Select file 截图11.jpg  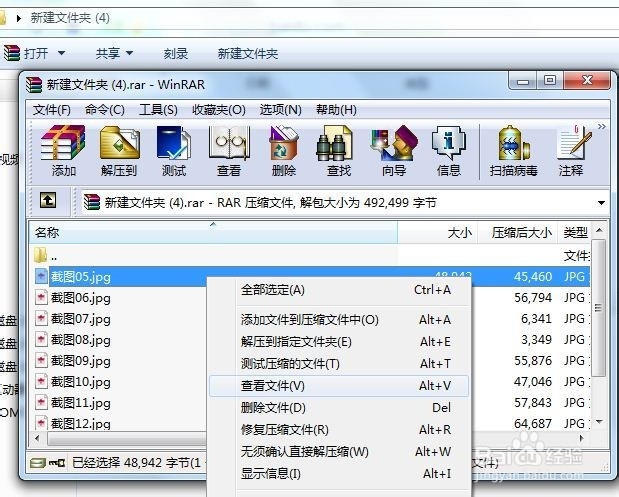click(81, 402)
